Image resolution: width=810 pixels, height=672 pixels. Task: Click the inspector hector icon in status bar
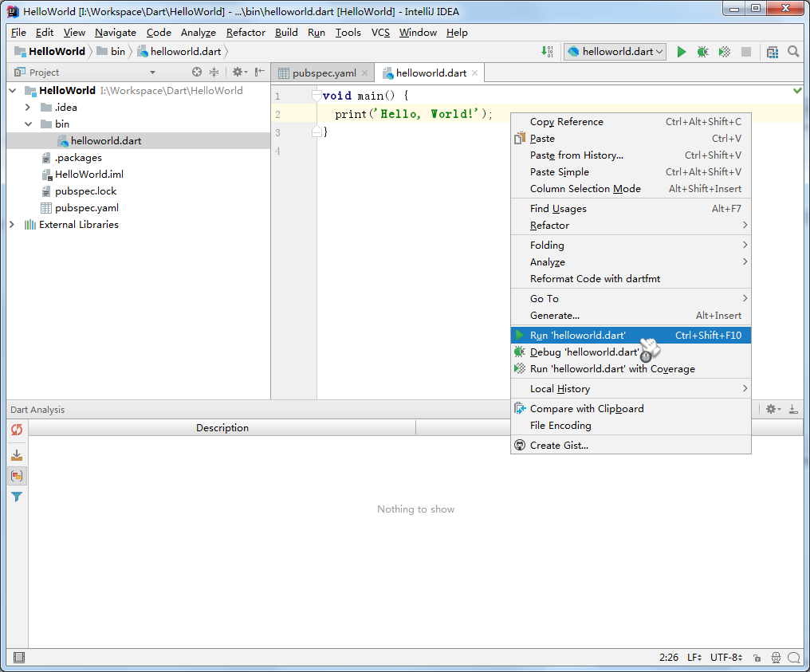[776, 658]
